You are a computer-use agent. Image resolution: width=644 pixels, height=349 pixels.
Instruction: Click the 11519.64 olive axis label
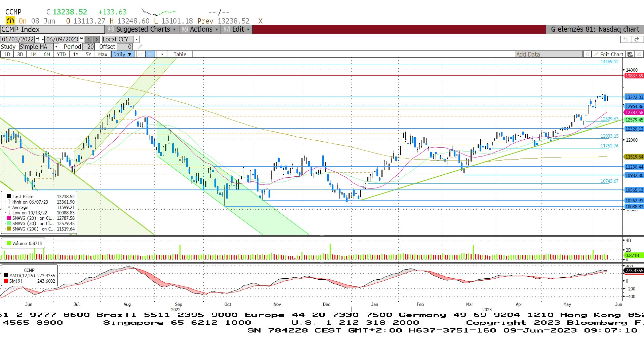pos(634,157)
